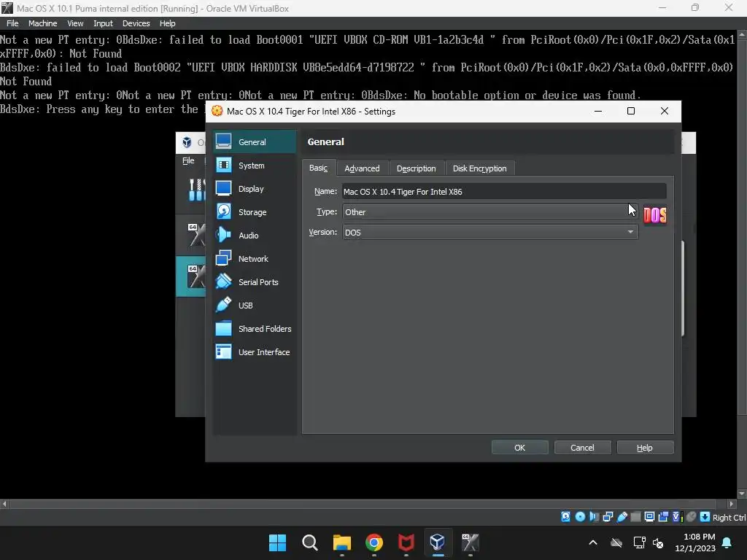Select the General settings category
Image resolution: width=747 pixels, height=560 pixels.
[254, 142]
